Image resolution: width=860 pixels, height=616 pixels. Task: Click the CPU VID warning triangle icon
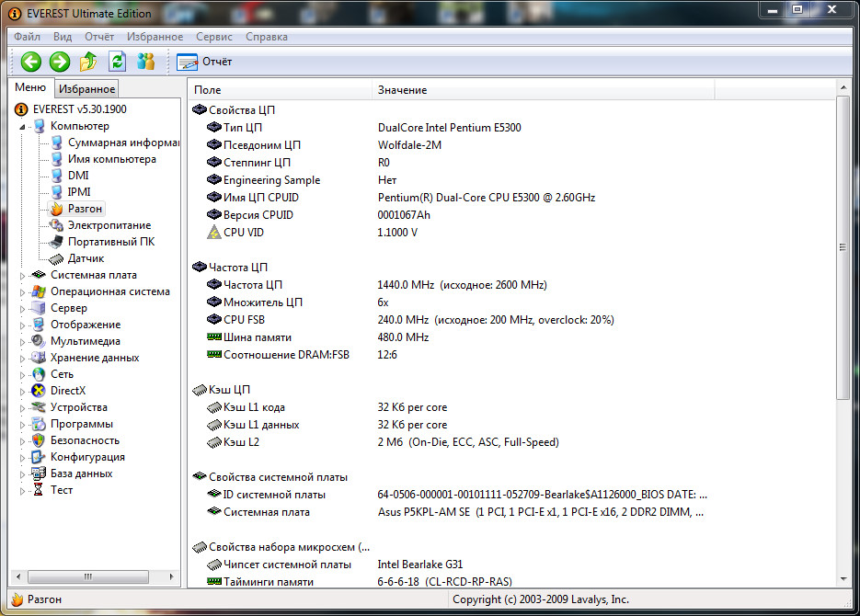(214, 233)
